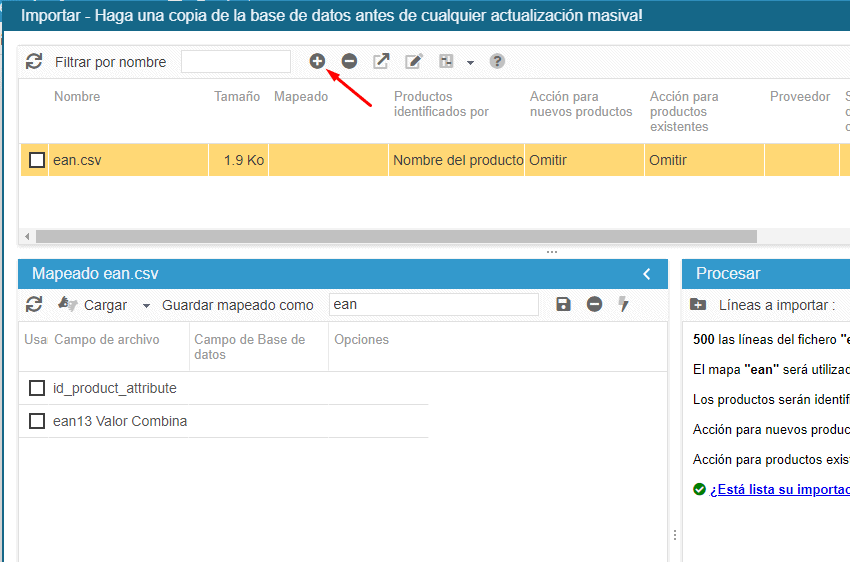Open the help question mark icon
This screenshot has height=562, width=850.
pos(497,61)
